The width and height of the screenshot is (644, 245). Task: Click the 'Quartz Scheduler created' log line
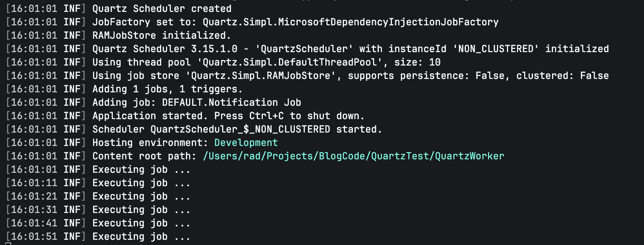(162, 9)
